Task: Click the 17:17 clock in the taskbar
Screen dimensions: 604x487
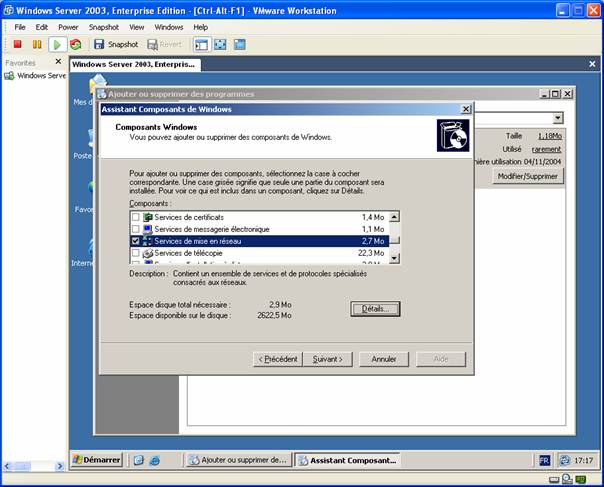Action: click(x=584, y=460)
